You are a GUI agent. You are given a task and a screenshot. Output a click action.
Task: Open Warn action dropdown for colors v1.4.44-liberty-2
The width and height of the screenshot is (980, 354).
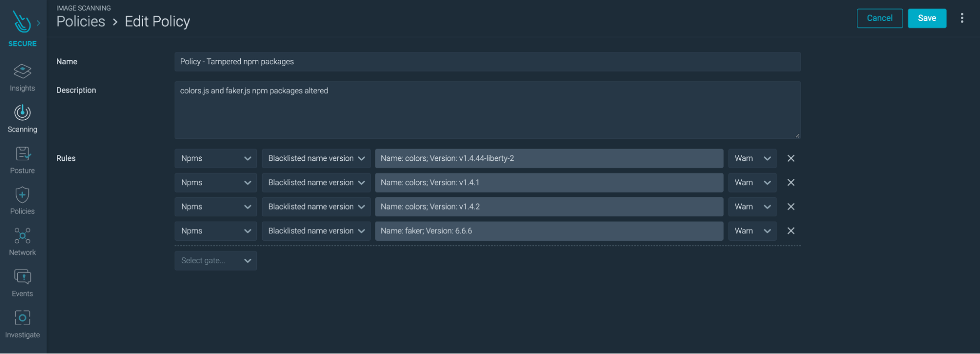tap(752, 158)
